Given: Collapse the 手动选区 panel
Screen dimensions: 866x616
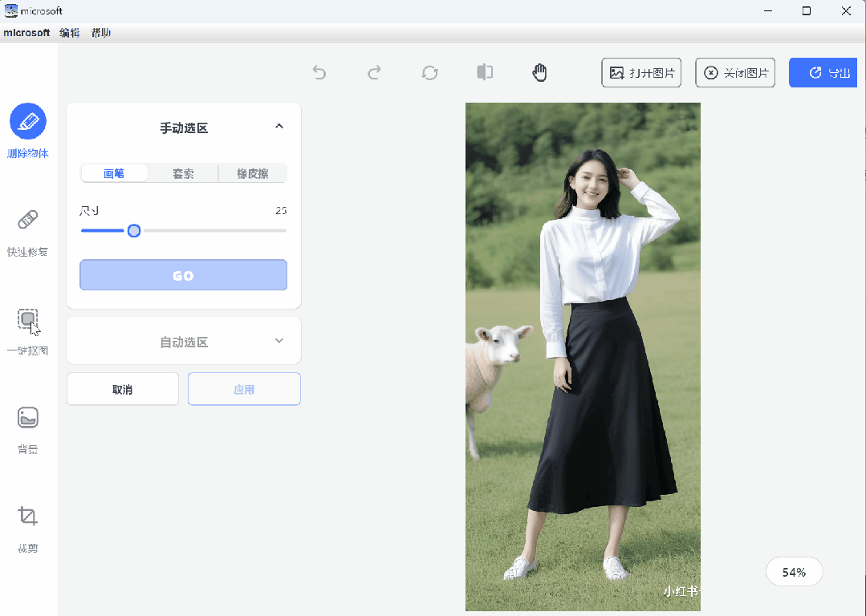Looking at the screenshot, I should tap(279, 126).
